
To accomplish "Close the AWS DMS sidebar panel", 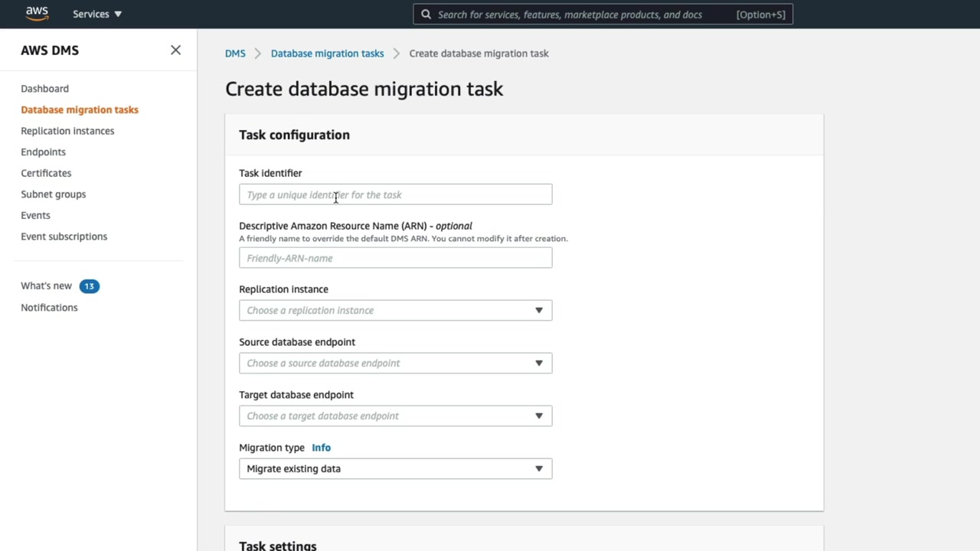I will (x=175, y=51).
